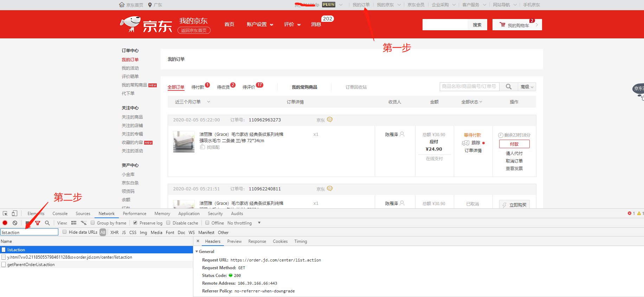Viewport: 644px width, 297px height.
Task: Select the 待收货 orders tab
Action: (x=223, y=87)
